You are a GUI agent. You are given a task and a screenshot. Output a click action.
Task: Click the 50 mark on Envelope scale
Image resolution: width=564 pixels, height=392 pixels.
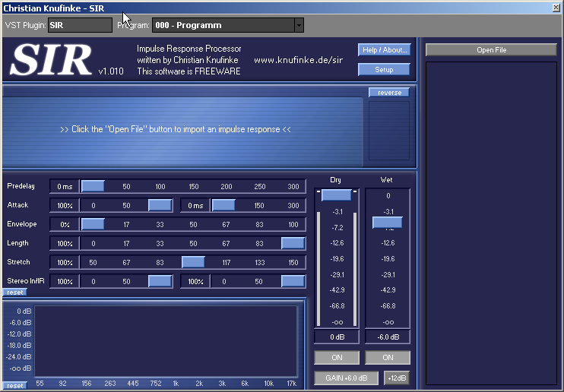[x=193, y=225]
